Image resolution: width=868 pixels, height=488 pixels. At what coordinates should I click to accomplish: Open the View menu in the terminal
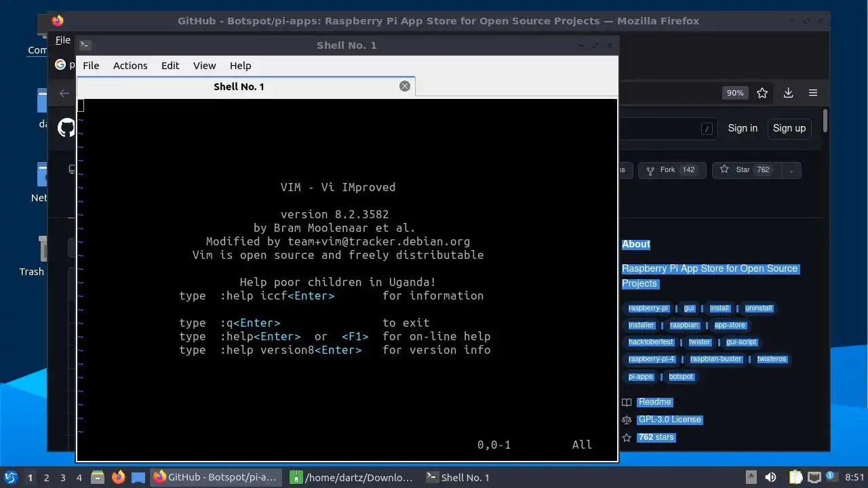(x=204, y=66)
